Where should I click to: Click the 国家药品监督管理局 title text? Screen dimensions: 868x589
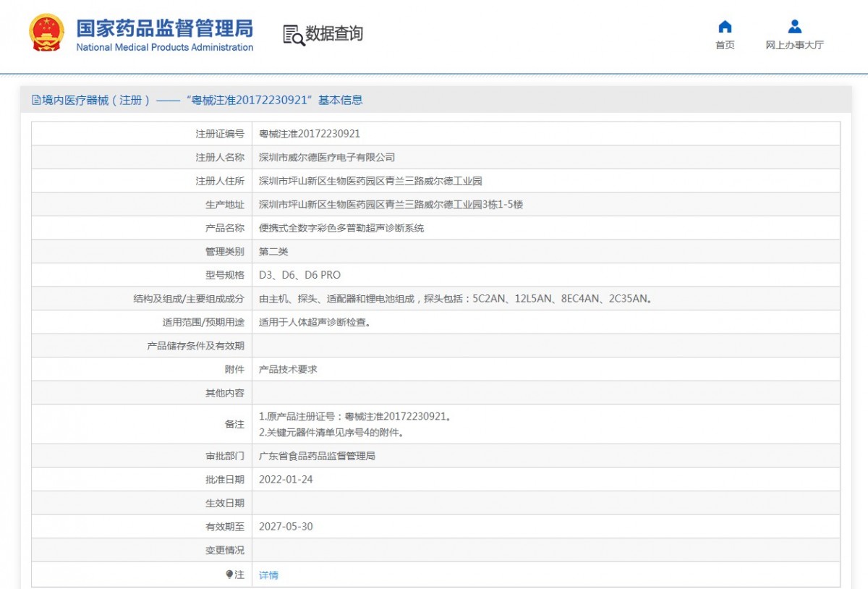pos(165,27)
